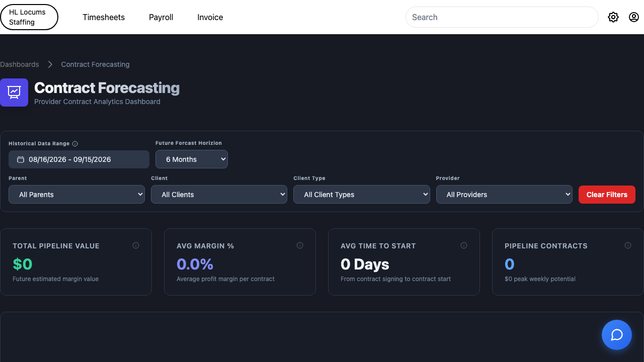
Task: Click 'Average profit margin per contract' text
Action: coord(225,279)
